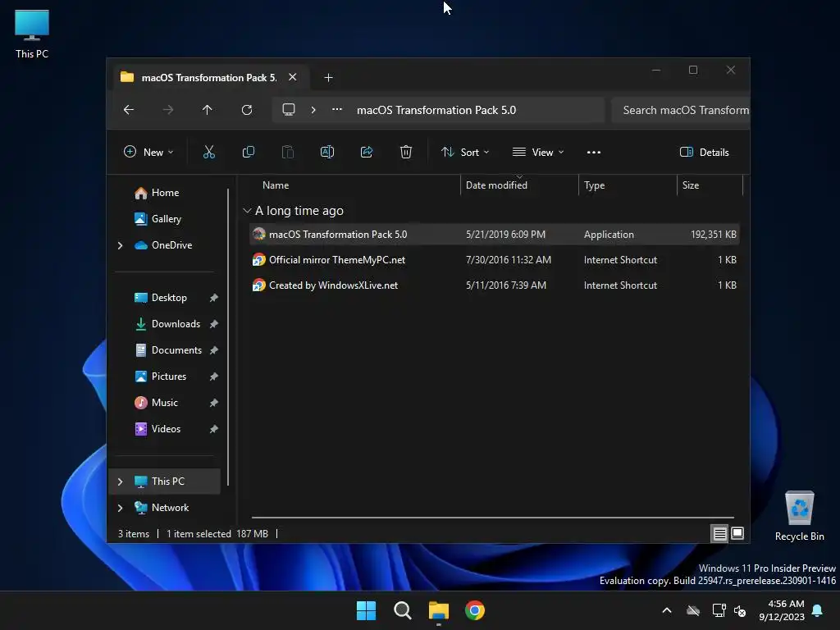Viewport: 840px width, 630px height.
Task: Click the pin icon beside Downloads
Action: pyautogui.click(x=214, y=324)
